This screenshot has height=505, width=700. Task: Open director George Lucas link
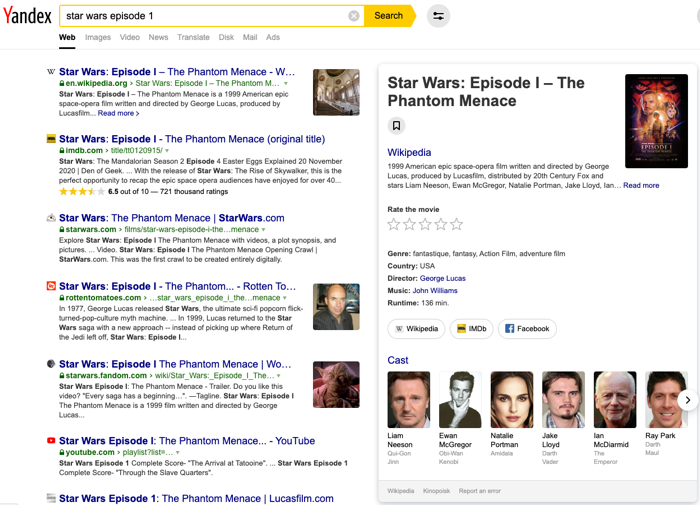tap(442, 278)
